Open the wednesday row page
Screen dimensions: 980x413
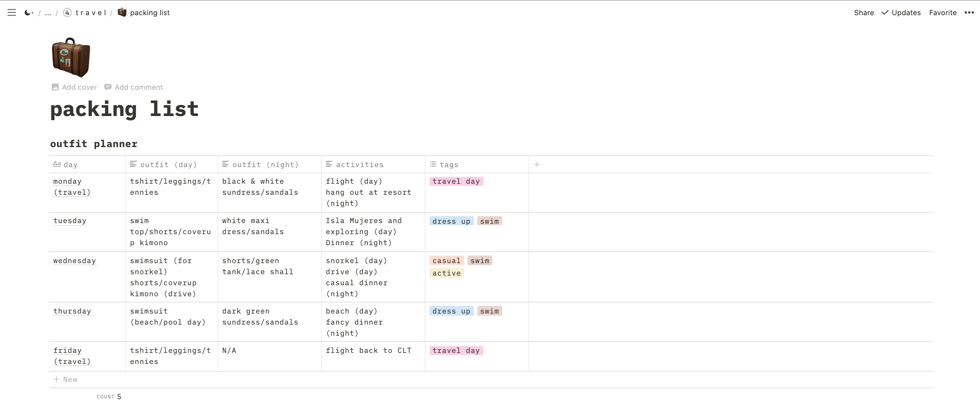75,261
